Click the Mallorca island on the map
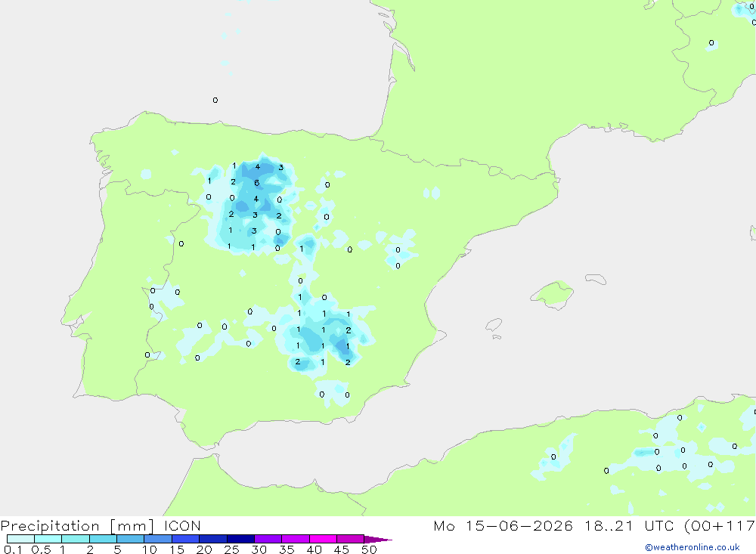 click(553, 294)
